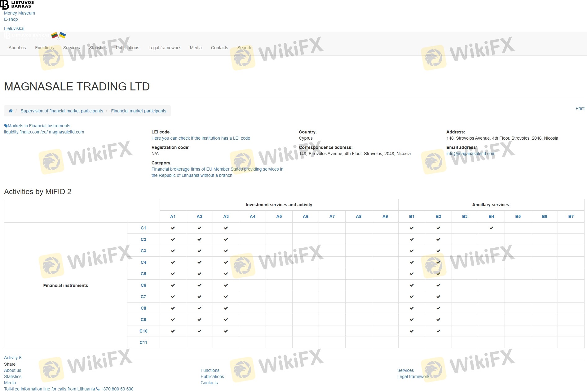Open the E-shop link
The height and width of the screenshot is (392, 587).
tap(11, 19)
